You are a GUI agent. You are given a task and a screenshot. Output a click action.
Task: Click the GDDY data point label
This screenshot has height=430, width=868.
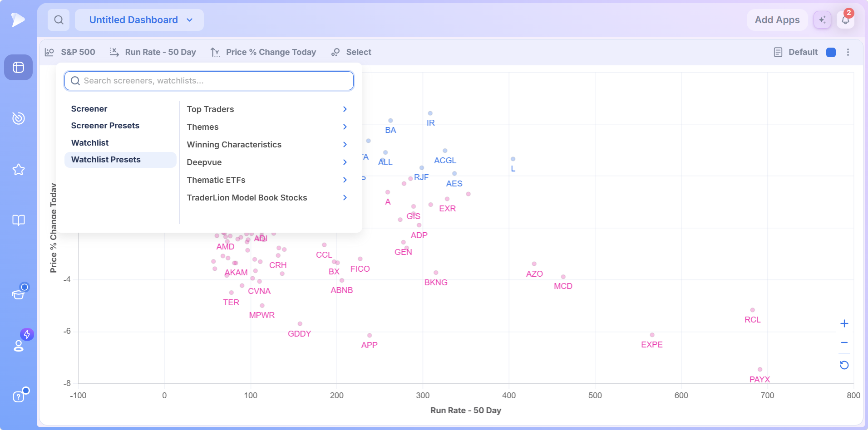point(299,334)
